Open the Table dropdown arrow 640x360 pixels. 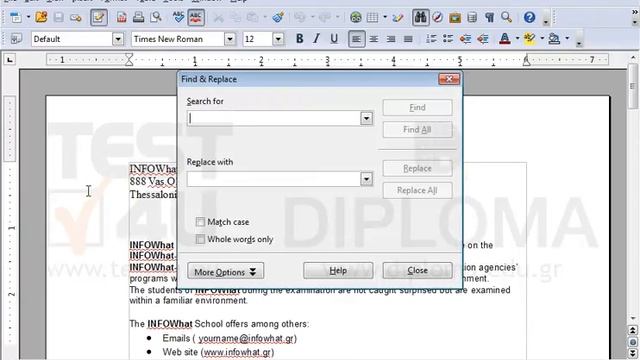(x=385, y=18)
